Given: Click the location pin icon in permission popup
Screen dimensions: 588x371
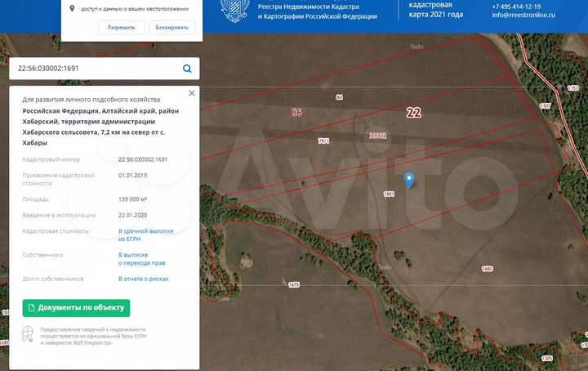Looking at the screenshot, I should click(x=73, y=8).
